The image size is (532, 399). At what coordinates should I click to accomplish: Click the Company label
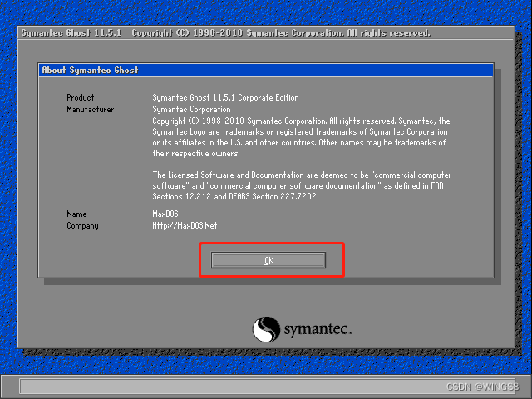(82, 226)
